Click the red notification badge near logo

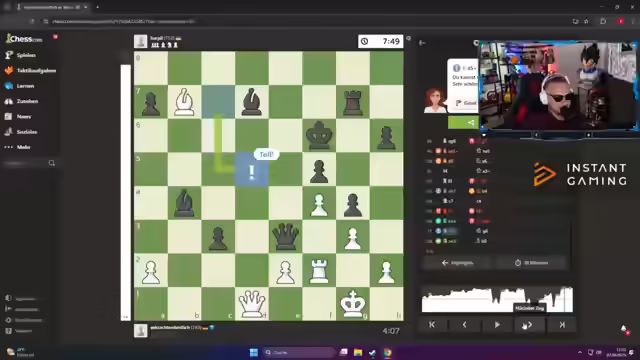[x=56, y=37]
